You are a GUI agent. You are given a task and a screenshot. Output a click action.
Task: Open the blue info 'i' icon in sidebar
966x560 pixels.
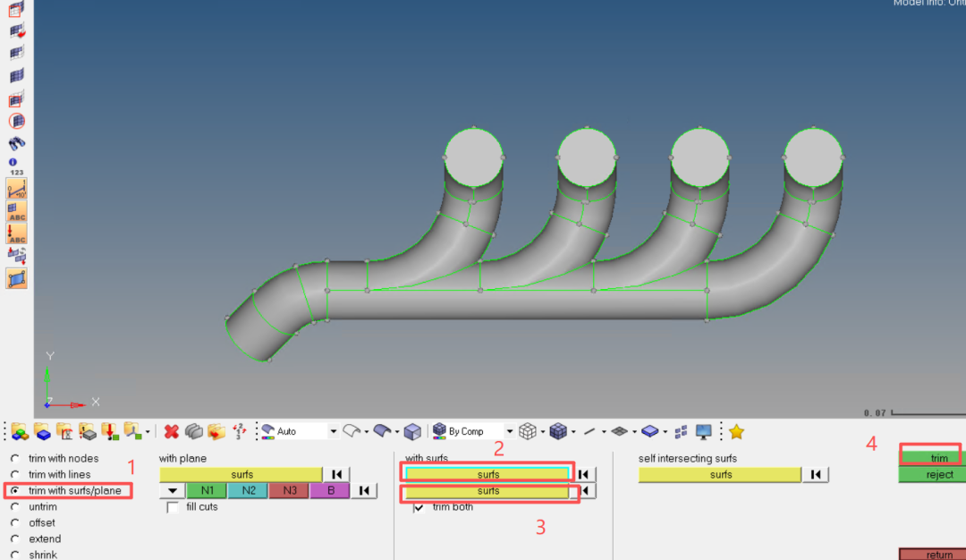click(13, 163)
